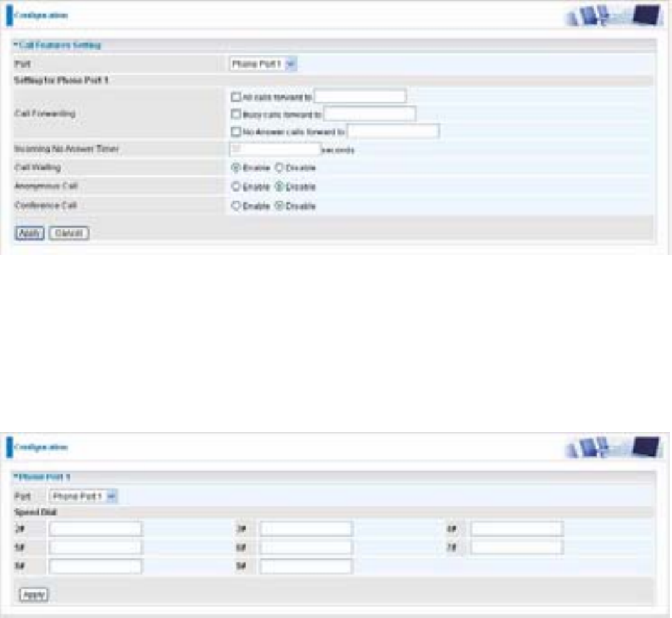Viewport: 672px width, 618px height.
Task: Select Enable for Conference Call
Action: pyautogui.click(x=235, y=206)
